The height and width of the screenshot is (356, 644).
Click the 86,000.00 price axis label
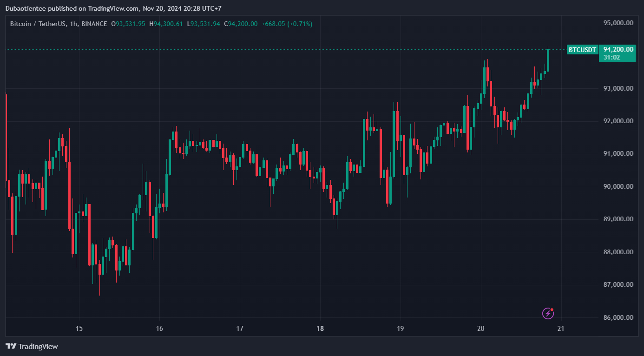618,317
